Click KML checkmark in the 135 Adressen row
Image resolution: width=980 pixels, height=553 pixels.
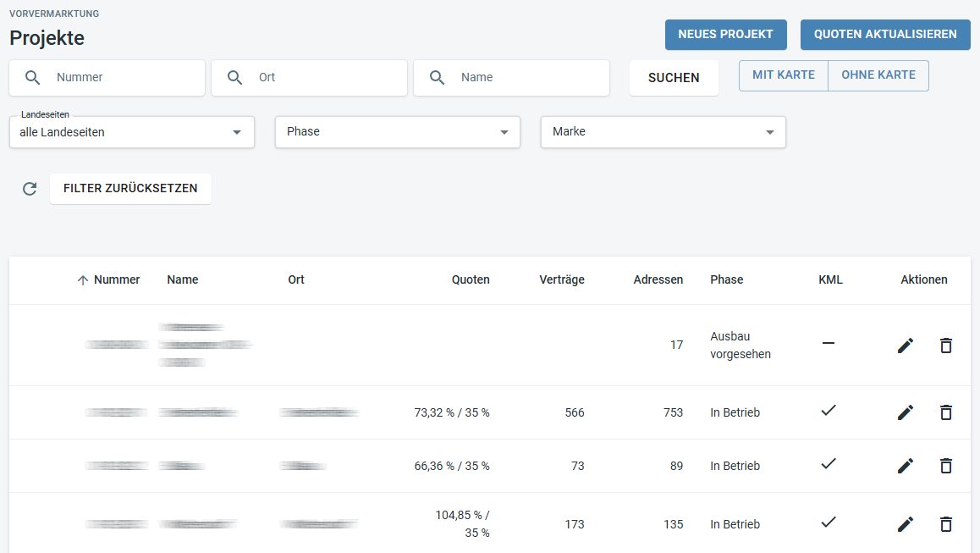(x=829, y=522)
